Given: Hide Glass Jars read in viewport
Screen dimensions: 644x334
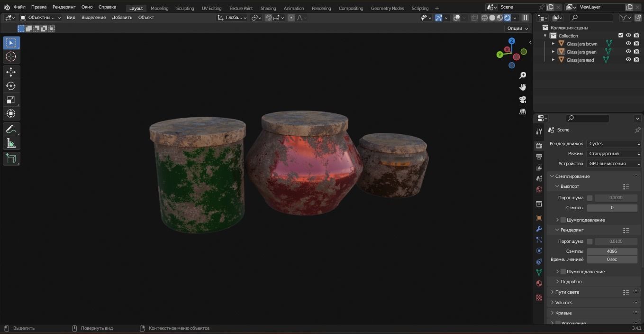Looking at the screenshot, I should (628, 60).
